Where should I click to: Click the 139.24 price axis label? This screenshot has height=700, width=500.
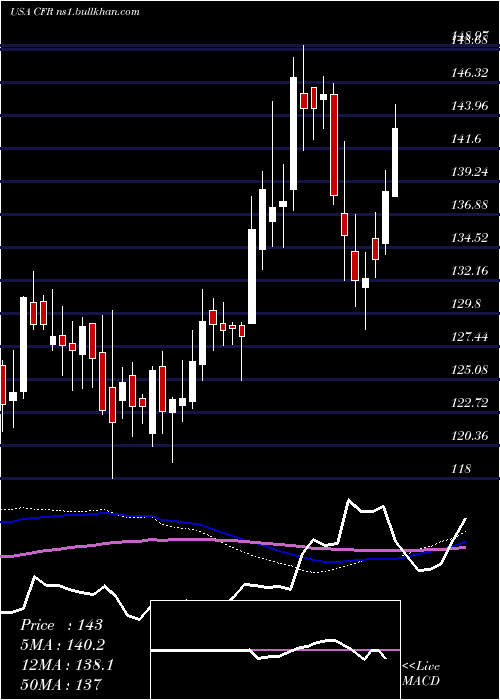tap(470, 172)
